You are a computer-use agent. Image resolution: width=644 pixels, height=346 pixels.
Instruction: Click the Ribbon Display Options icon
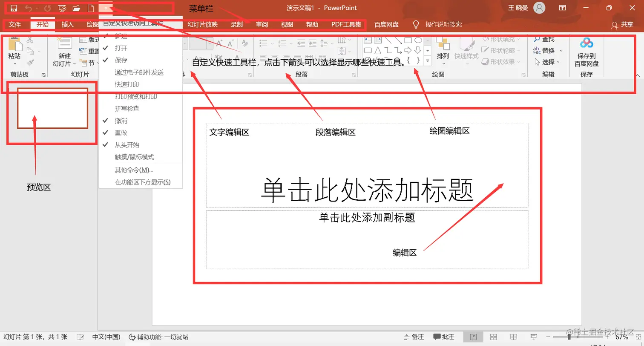563,8
